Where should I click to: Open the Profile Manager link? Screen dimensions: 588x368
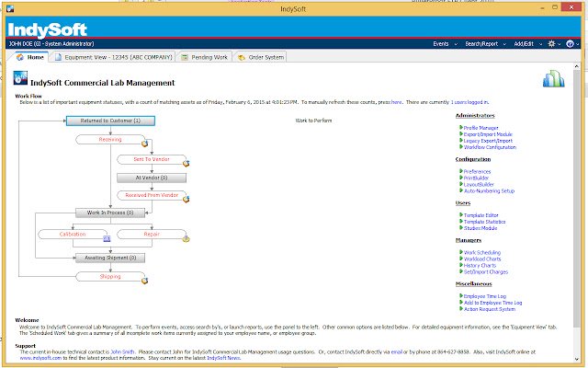pyautogui.click(x=481, y=128)
